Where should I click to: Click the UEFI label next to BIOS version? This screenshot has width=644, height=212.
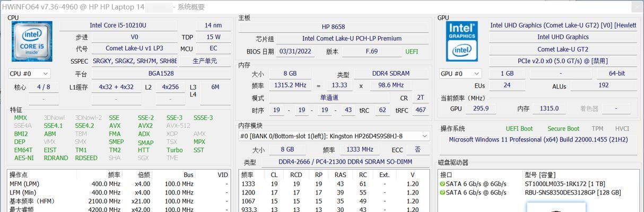pos(412,51)
